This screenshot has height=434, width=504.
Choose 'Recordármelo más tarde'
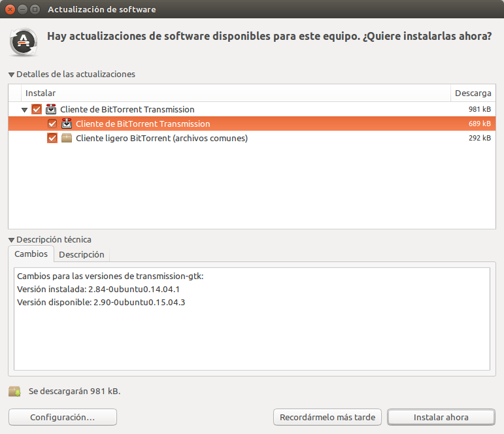(x=328, y=417)
